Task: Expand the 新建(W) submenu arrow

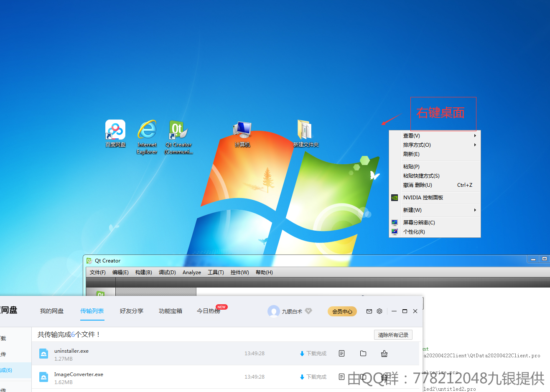Action: (475, 210)
